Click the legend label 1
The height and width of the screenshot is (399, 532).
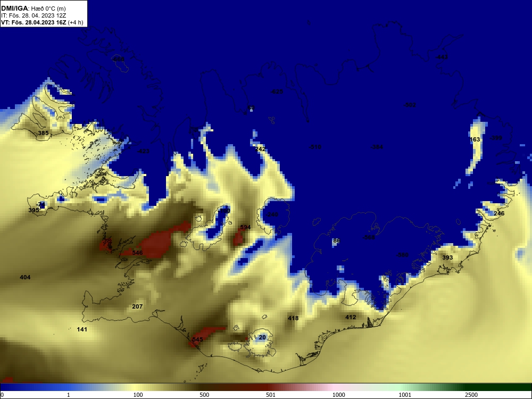(x=69, y=395)
